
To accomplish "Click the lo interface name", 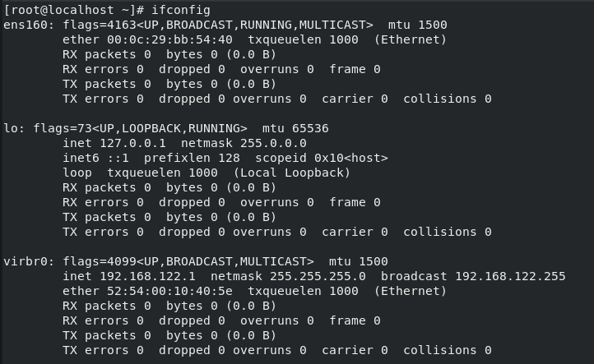I will (x=11, y=128).
